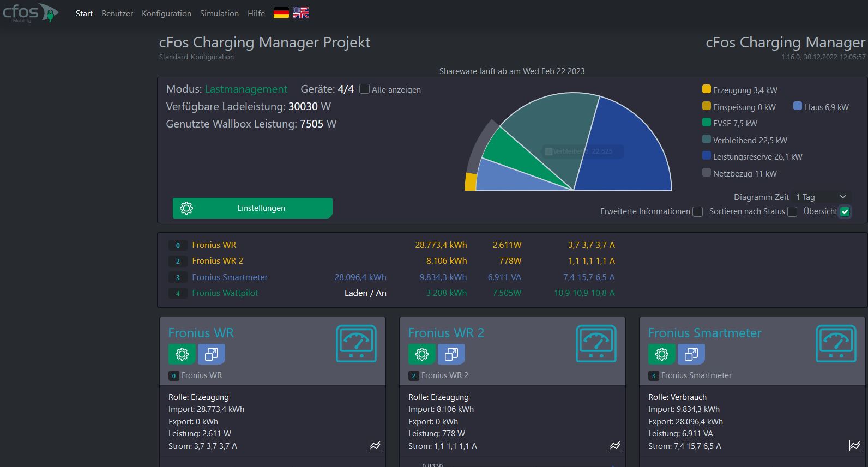Open the Konfiguration menu
868x467 pixels.
(x=166, y=13)
